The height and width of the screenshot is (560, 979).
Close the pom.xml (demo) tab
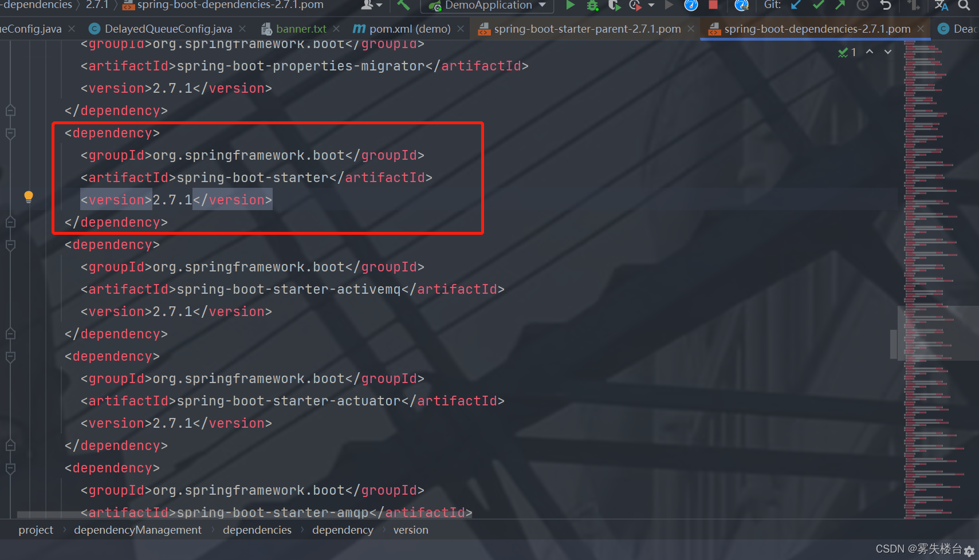(x=460, y=29)
